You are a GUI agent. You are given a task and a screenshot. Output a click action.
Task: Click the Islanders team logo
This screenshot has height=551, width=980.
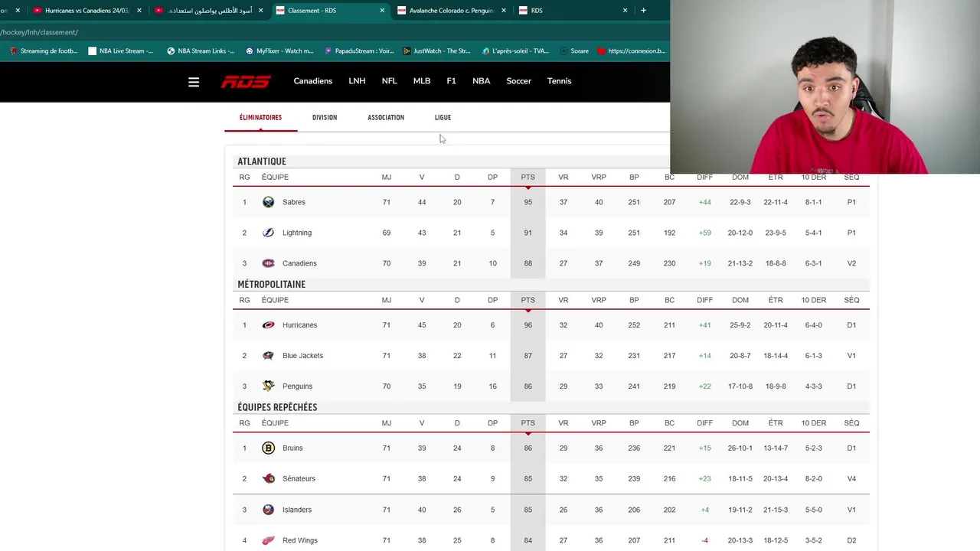click(x=268, y=510)
